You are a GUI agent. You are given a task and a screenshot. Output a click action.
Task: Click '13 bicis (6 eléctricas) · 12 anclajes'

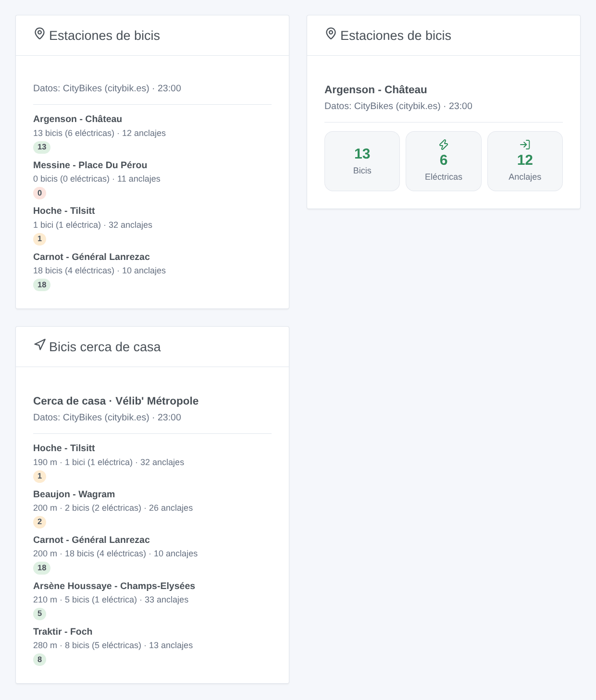[99, 133]
